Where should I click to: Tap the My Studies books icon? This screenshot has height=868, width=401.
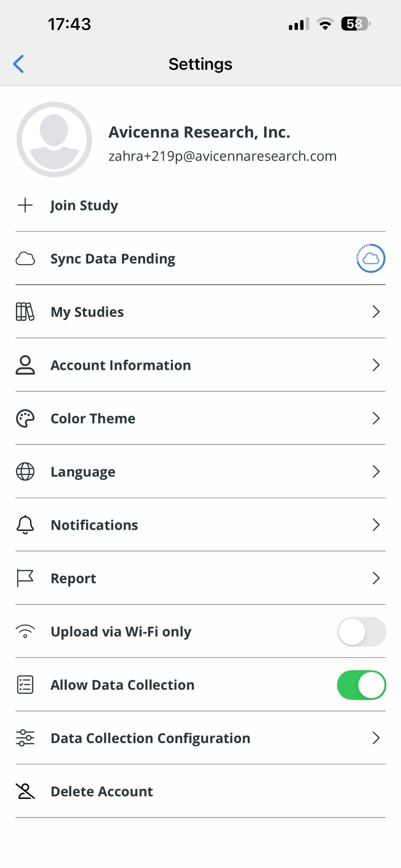(25, 312)
